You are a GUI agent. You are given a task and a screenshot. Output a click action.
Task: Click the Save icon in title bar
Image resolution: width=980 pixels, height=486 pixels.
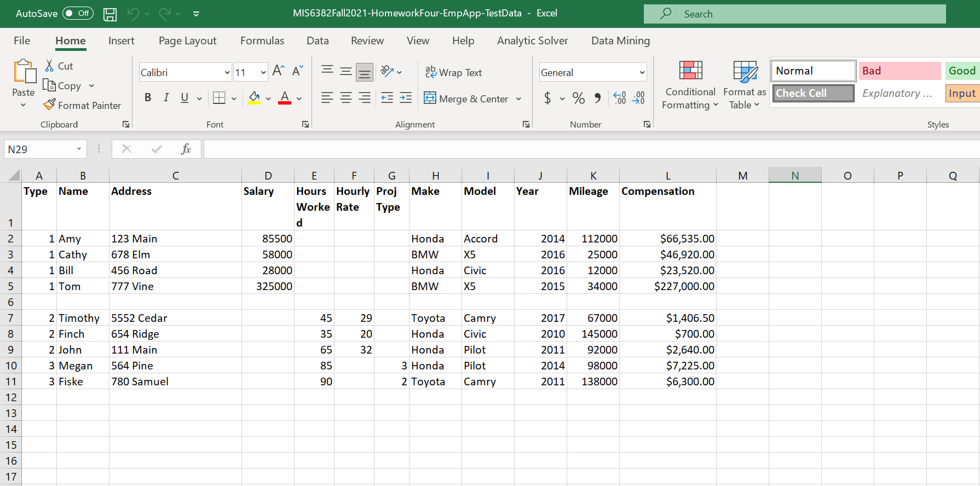point(110,14)
